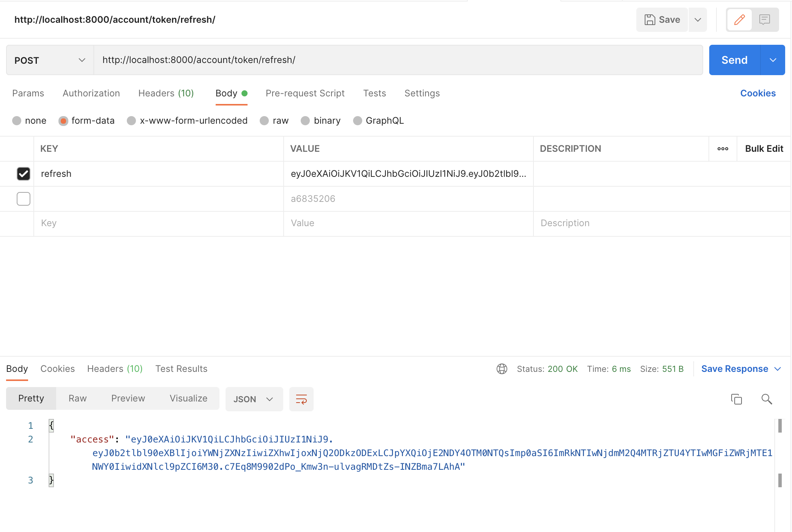Open the POST method dropdown
792x532 pixels.
tap(50, 60)
